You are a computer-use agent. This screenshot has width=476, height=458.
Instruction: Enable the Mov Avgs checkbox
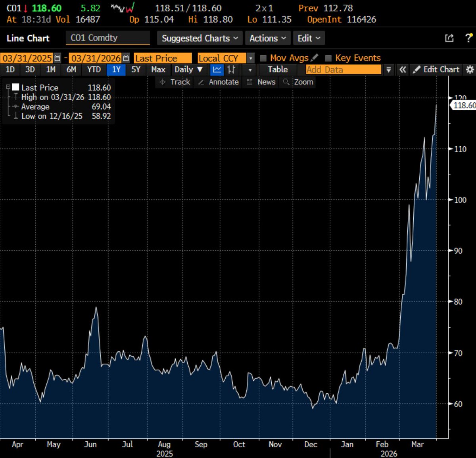[263, 57]
